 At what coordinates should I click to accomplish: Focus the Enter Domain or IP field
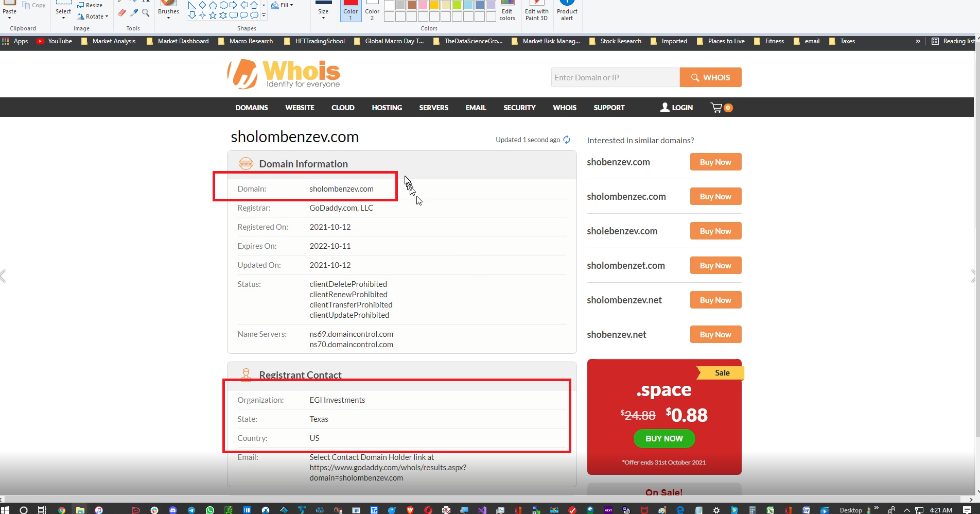tap(616, 77)
